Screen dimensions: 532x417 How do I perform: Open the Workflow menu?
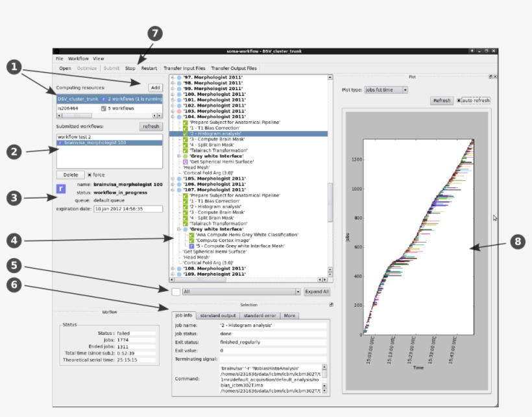point(78,58)
